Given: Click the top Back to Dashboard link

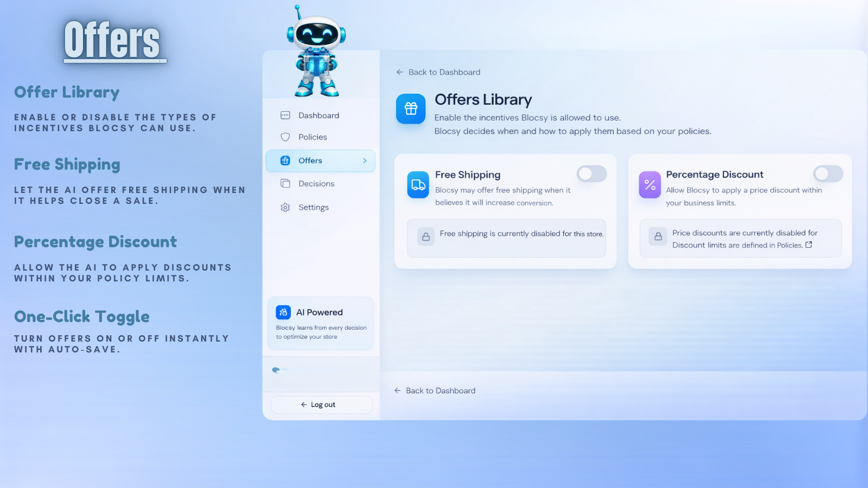Looking at the screenshot, I should tap(438, 72).
